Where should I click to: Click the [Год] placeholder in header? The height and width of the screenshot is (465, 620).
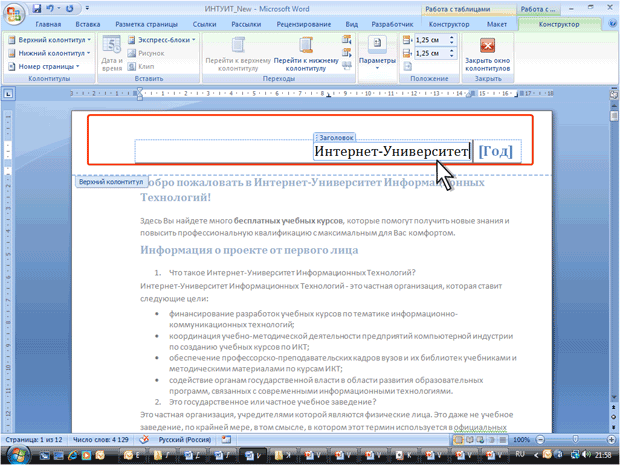[495, 151]
